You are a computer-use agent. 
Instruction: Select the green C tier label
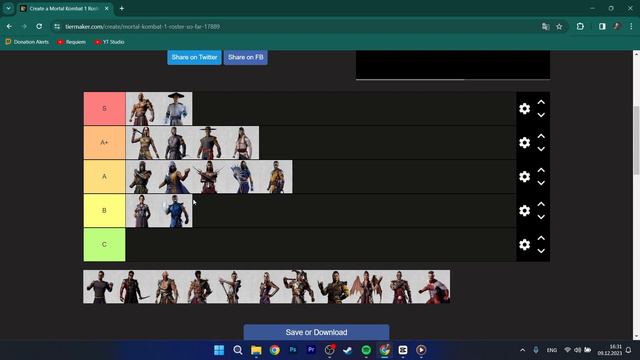[x=104, y=244]
